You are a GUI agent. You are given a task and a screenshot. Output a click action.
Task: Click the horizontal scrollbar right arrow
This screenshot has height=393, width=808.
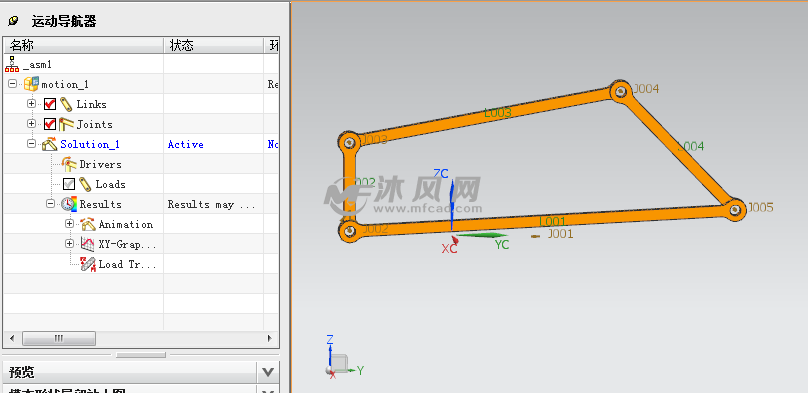tap(269, 338)
